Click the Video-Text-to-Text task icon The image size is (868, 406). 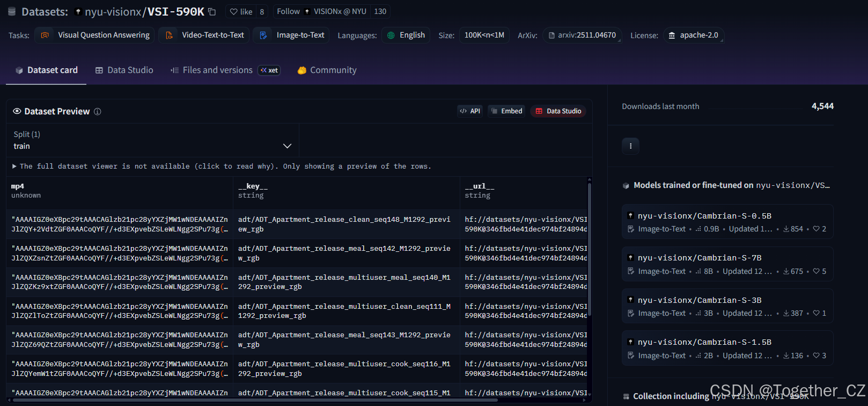169,35
